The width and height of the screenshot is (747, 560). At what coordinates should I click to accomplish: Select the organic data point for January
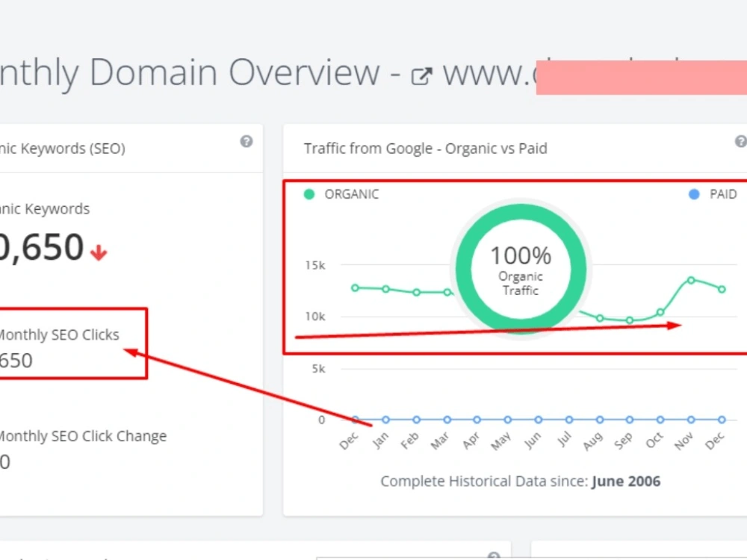pos(386,289)
